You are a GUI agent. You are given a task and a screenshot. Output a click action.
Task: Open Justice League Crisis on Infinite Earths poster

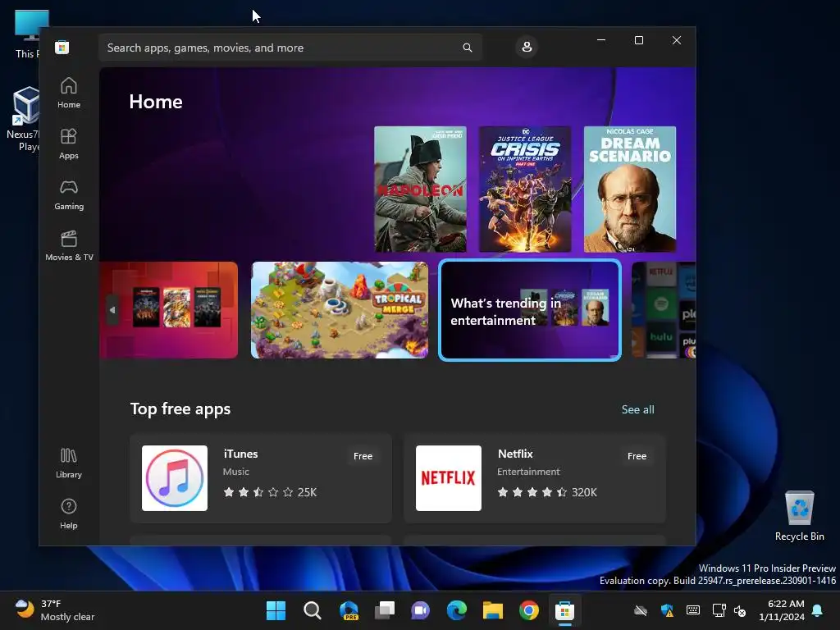pyautogui.click(x=525, y=189)
